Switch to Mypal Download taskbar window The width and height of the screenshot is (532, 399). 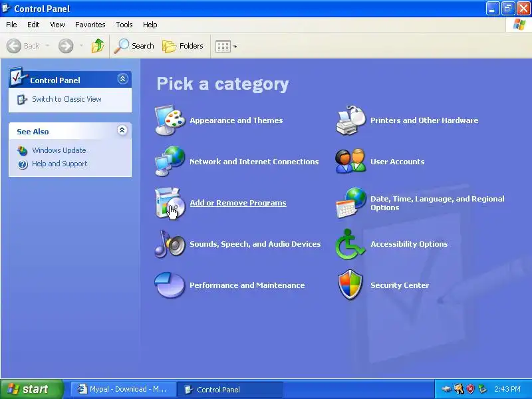(123, 389)
